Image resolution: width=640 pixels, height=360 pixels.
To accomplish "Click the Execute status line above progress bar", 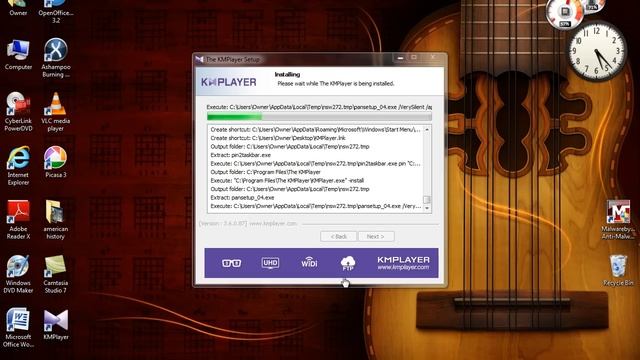I will (x=319, y=107).
